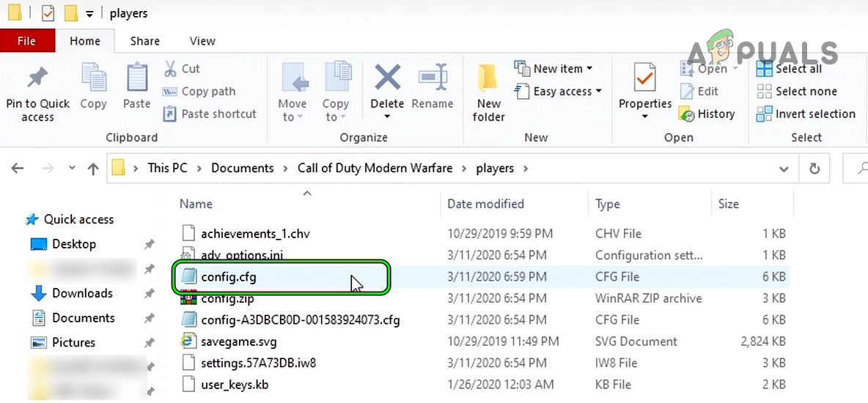Select achievements_1.chv file
The height and width of the screenshot is (403, 868).
point(255,234)
